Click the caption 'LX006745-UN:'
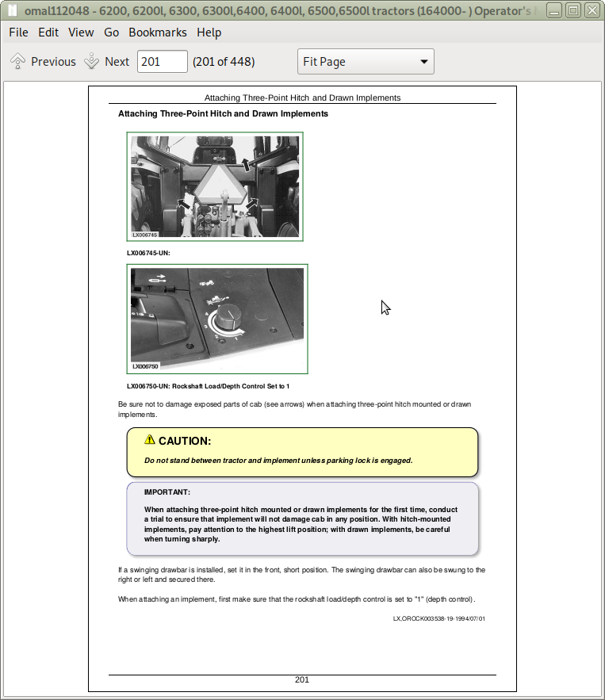 (148, 253)
